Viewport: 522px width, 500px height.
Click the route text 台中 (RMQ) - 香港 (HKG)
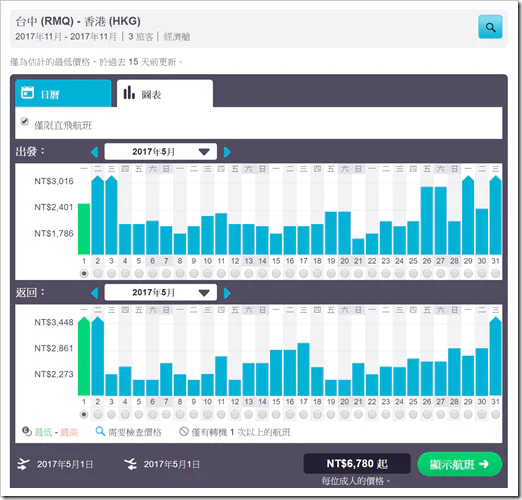click(78, 21)
